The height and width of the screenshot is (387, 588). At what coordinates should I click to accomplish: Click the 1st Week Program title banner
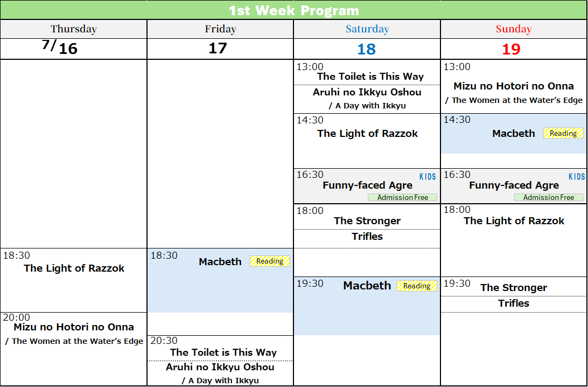(x=293, y=10)
